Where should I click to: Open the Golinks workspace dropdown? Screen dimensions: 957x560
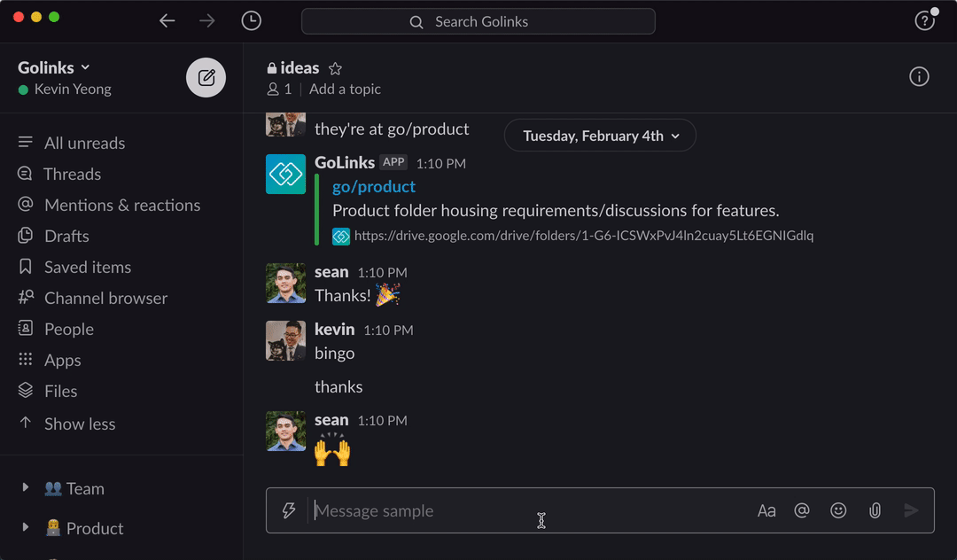pos(54,67)
